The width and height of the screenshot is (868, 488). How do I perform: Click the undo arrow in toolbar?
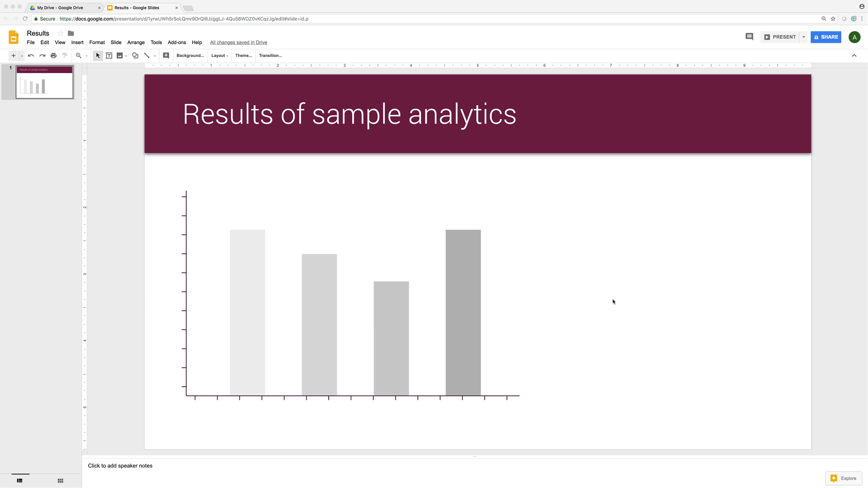(31, 56)
